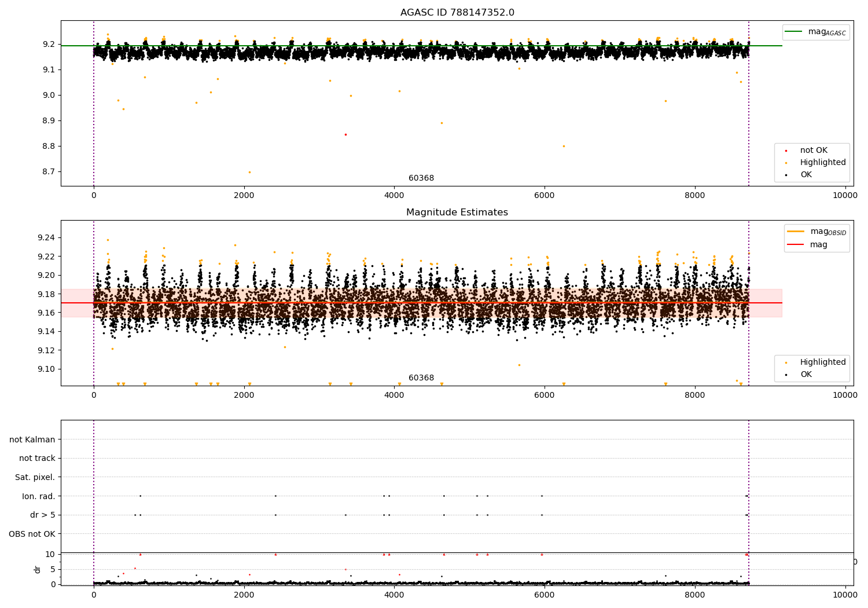Click the 9.10 y-axis tick label
This screenshot has width=868, height=608.
47,369
